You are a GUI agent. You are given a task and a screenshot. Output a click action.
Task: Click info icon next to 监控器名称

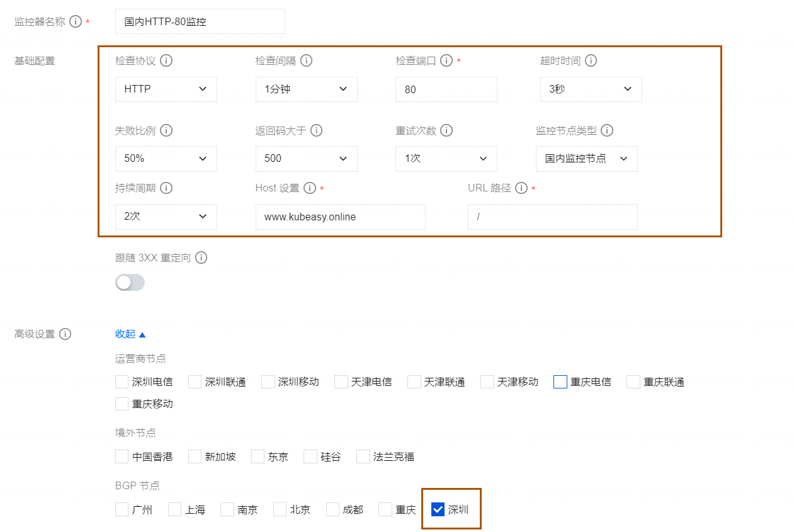click(76, 22)
